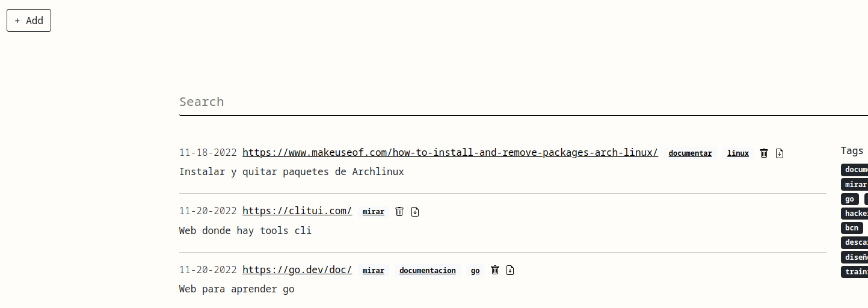Screen dimensions: 868x308
Task: Follow the https://go.dev/doc/ link
Action: 297,270
